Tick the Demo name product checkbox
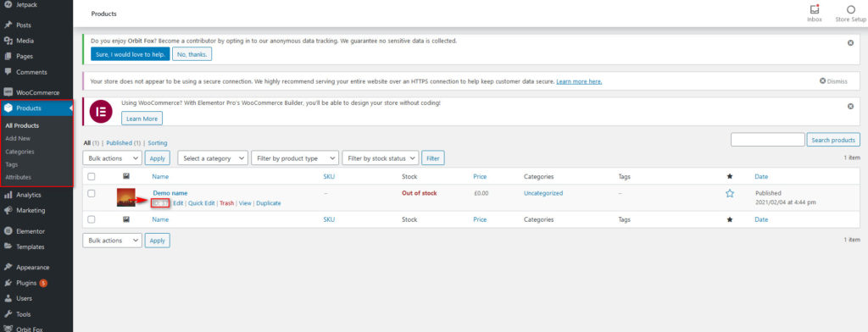Image resolution: width=868 pixels, height=332 pixels. point(92,193)
